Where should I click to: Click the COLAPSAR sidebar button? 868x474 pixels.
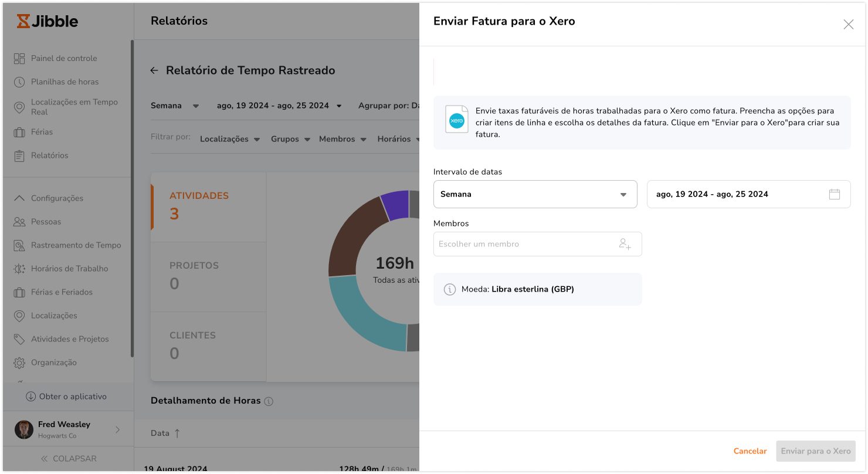coord(68,459)
